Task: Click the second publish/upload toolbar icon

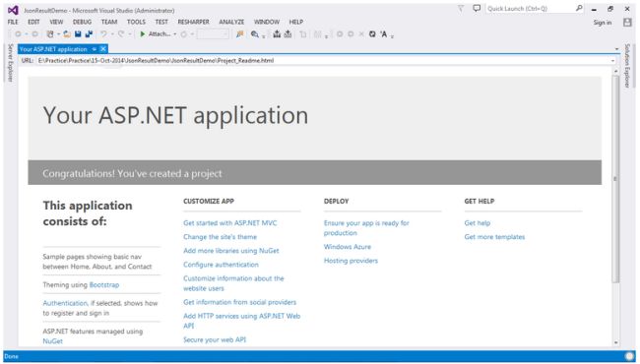Action: [x=288, y=34]
